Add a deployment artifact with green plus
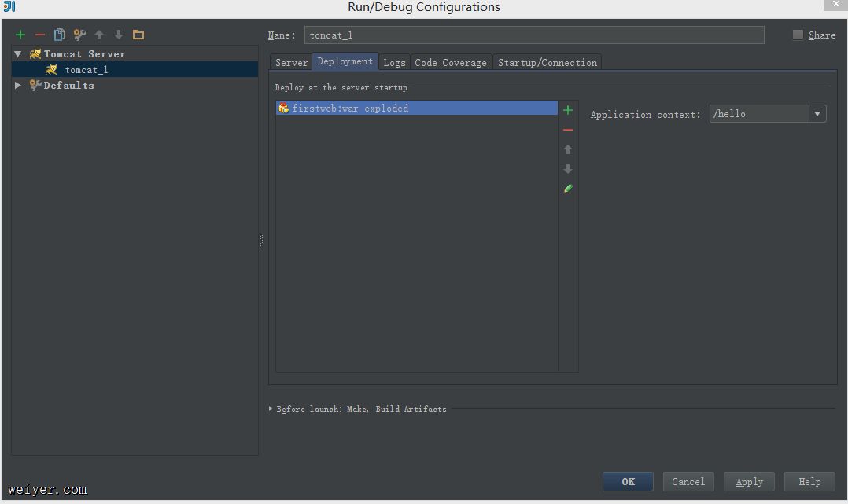848x504 pixels. click(x=568, y=110)
